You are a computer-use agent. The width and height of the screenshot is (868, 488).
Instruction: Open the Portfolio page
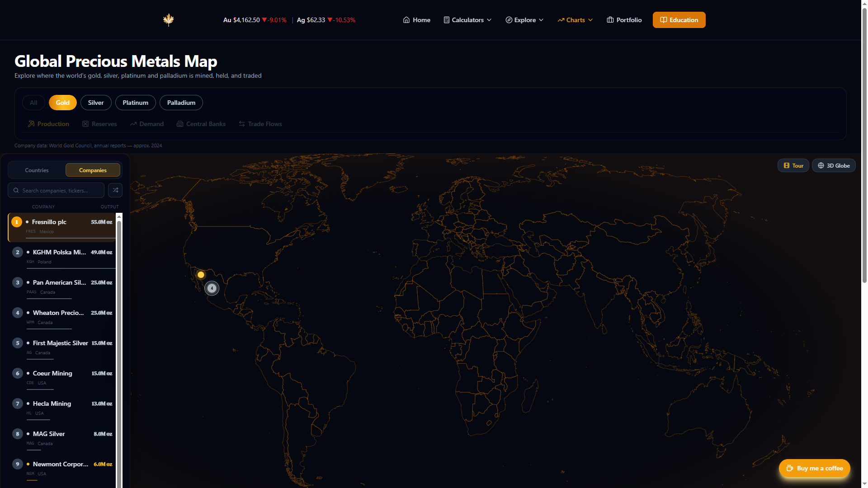tap(624, 20)
